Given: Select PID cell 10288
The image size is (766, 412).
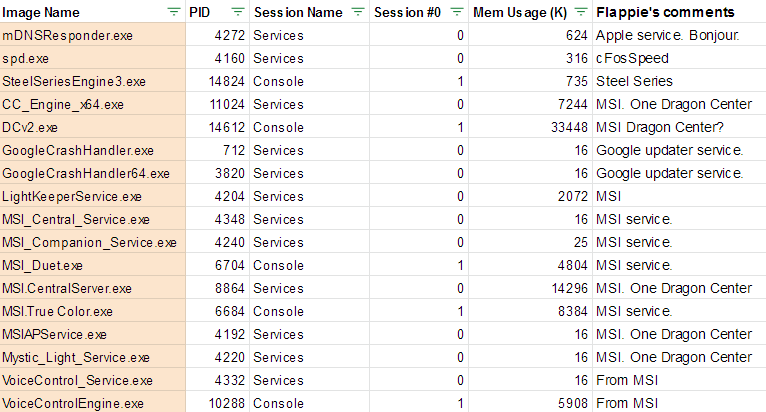Looking at the screenshot, I should (x=218, y=402).
